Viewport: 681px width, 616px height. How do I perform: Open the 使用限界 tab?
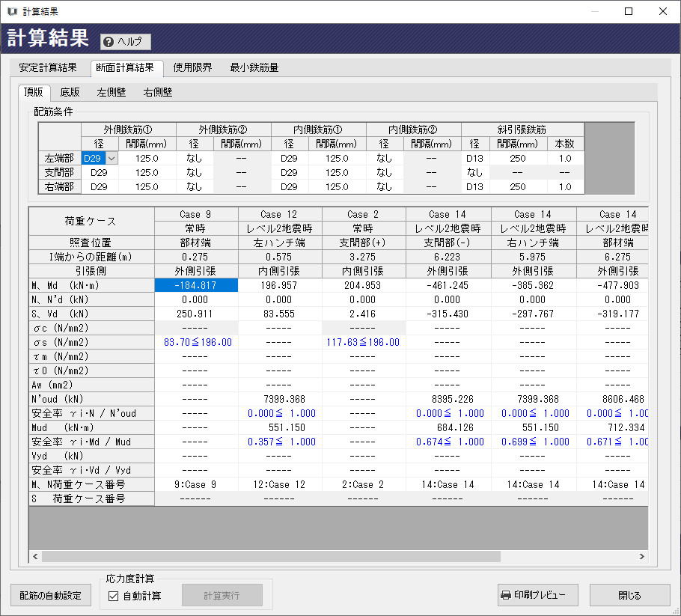(x=192, y=68)
